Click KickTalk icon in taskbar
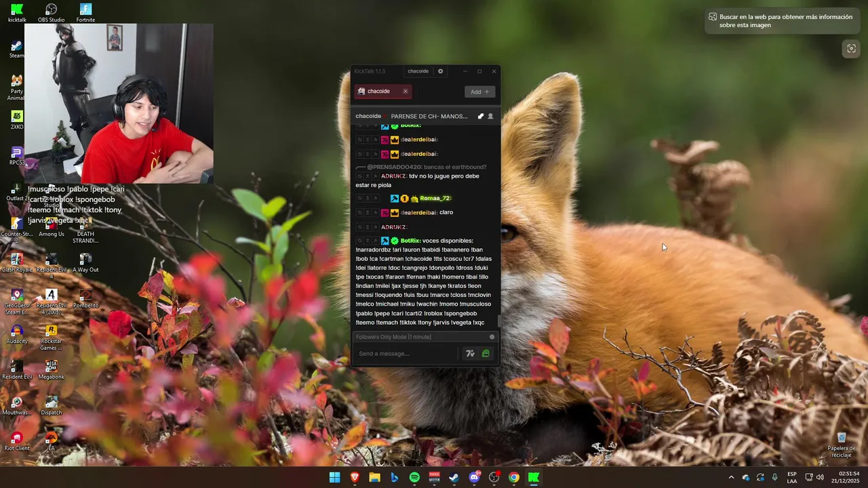The image size is (868, 488). click(x=534, y=477)
